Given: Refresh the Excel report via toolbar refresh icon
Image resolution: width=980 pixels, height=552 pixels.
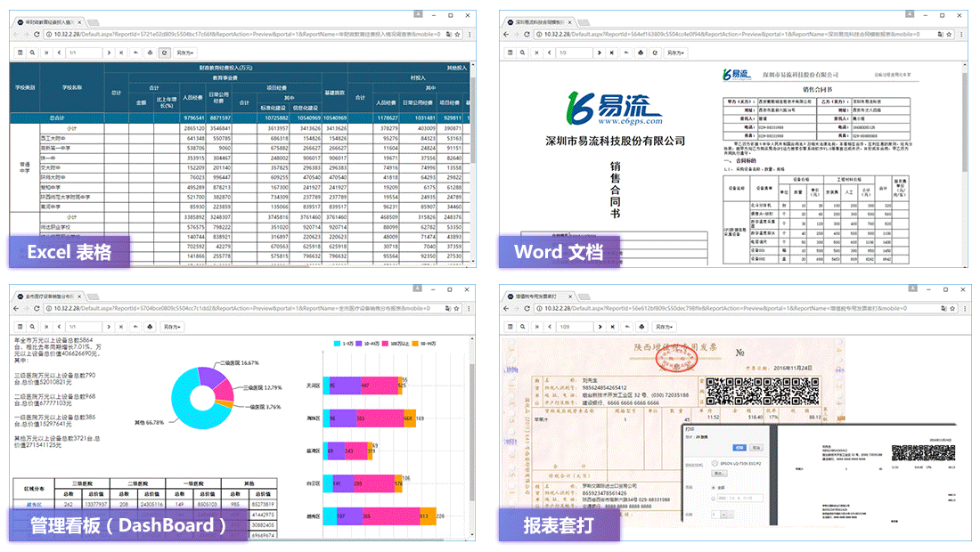Looking at the screenshot, I should pyautogui.click(x=165, y=53).
